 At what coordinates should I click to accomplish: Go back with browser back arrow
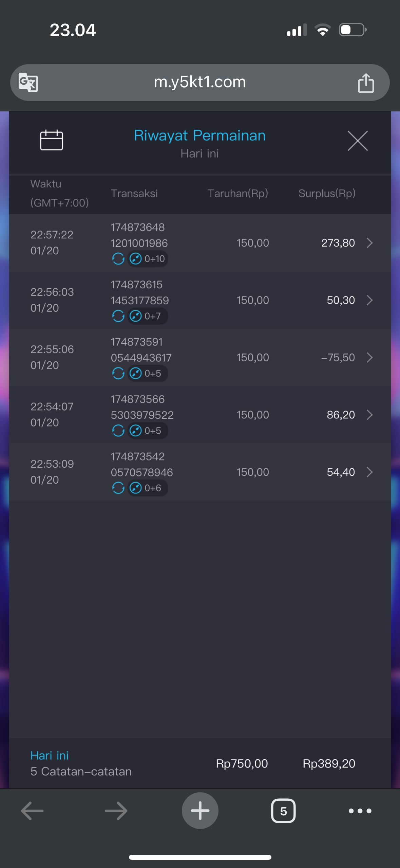pyautogui.click(x=32, y=811)
